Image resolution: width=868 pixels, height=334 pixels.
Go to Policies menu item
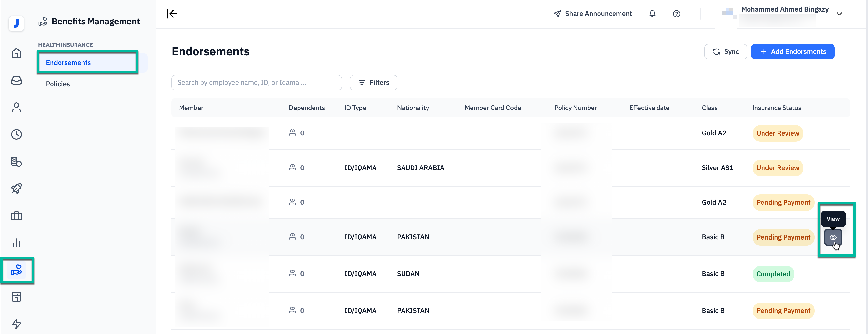58,84
